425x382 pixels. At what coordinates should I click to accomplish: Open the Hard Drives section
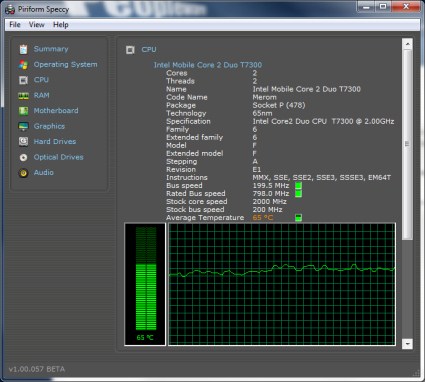[55, 142]
